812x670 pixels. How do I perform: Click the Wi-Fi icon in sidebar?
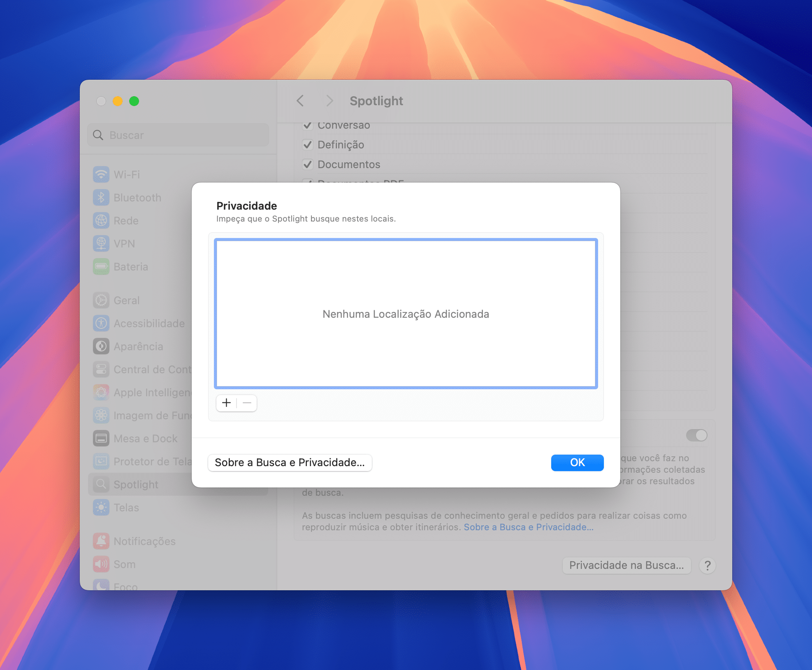tap(101, 174)
